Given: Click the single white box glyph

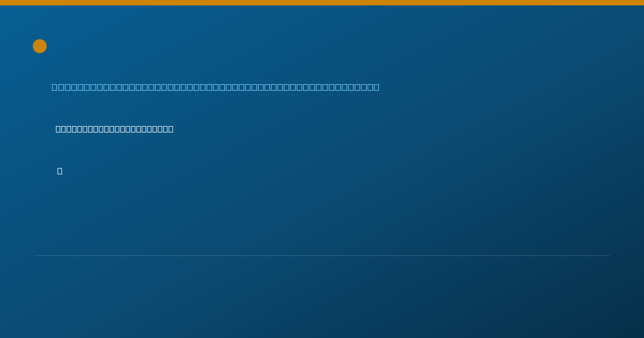Looking at the screenshot, I should [x=60, y=171].
